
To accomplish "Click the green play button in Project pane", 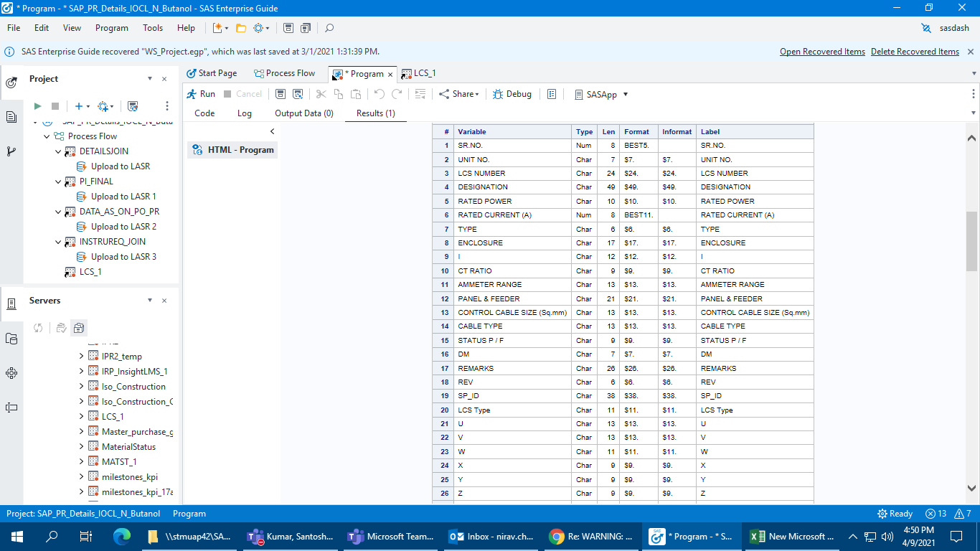I will coord(37,106).
